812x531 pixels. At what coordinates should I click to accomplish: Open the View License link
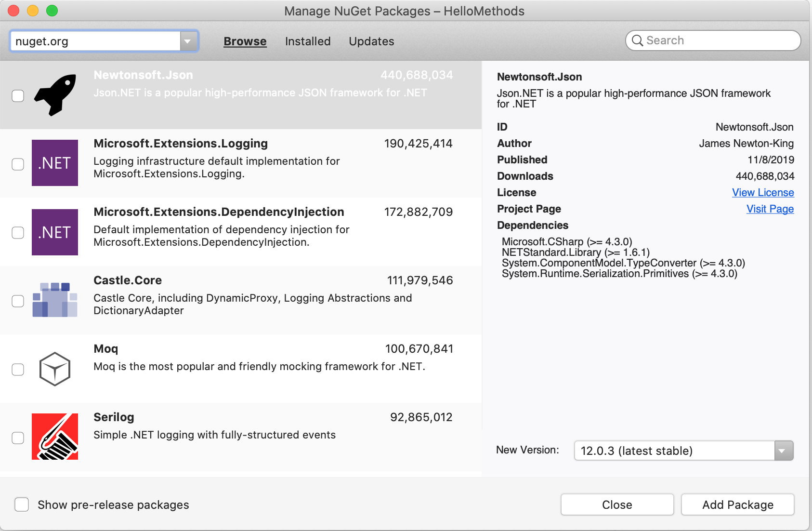(763, 193)
